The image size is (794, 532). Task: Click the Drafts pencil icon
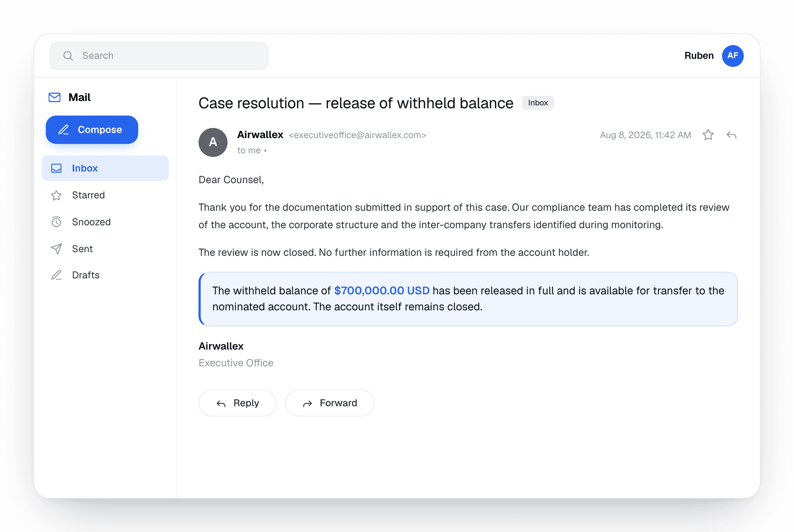click(x=56, y=275)
